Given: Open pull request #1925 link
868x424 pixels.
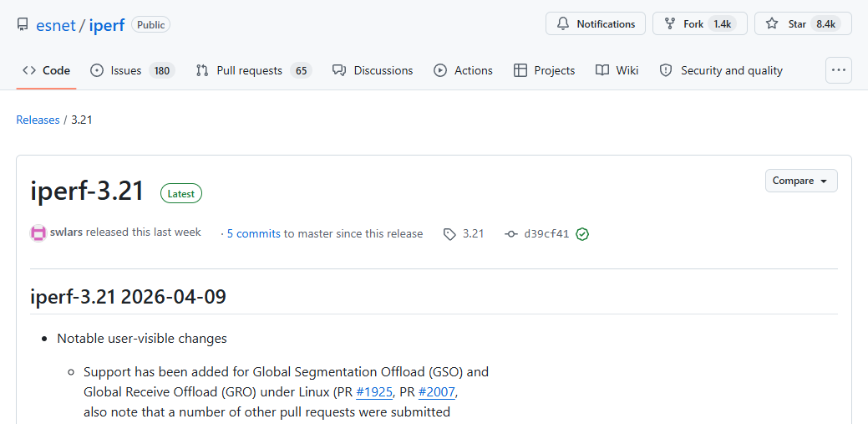Looking at the screenshot, I should [374, 391].
